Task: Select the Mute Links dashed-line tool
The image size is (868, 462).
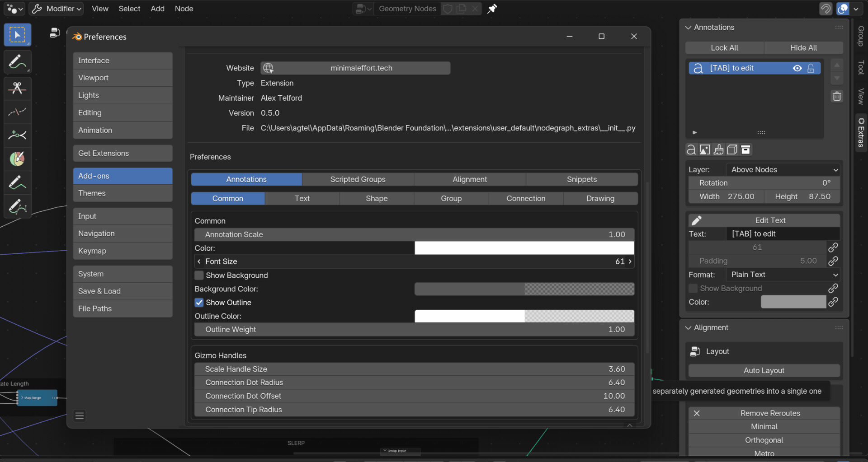Action: pos(17,112)
